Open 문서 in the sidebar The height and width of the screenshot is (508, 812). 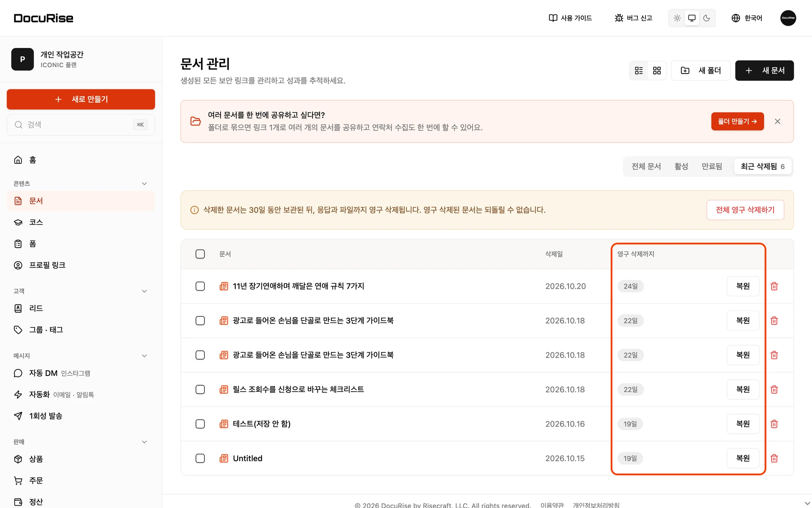(x=81, y=201)
